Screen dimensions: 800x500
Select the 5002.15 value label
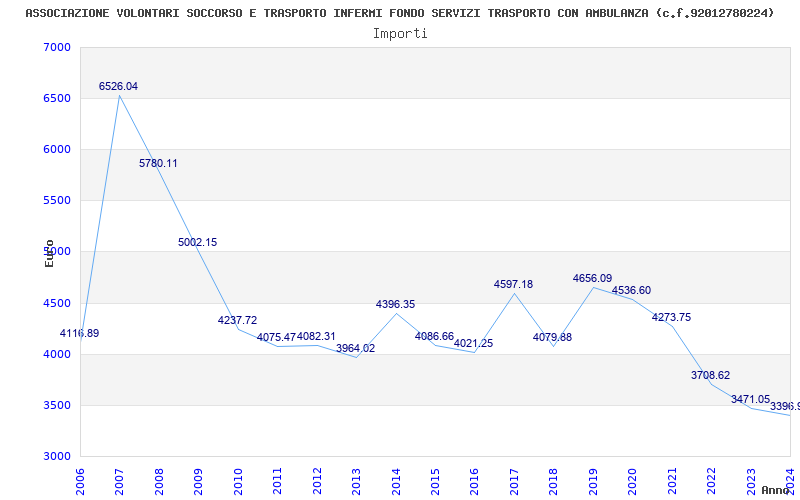pyautogui.click(x=197, y=242)
